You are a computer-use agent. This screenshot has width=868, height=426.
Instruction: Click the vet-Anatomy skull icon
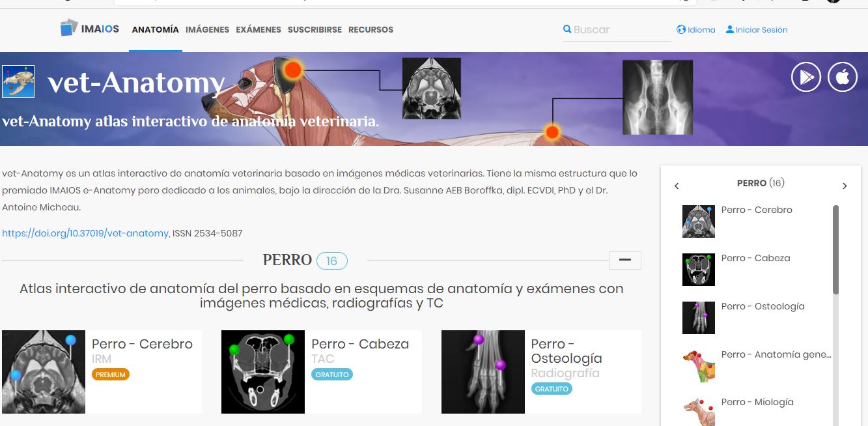pos(18,81)
